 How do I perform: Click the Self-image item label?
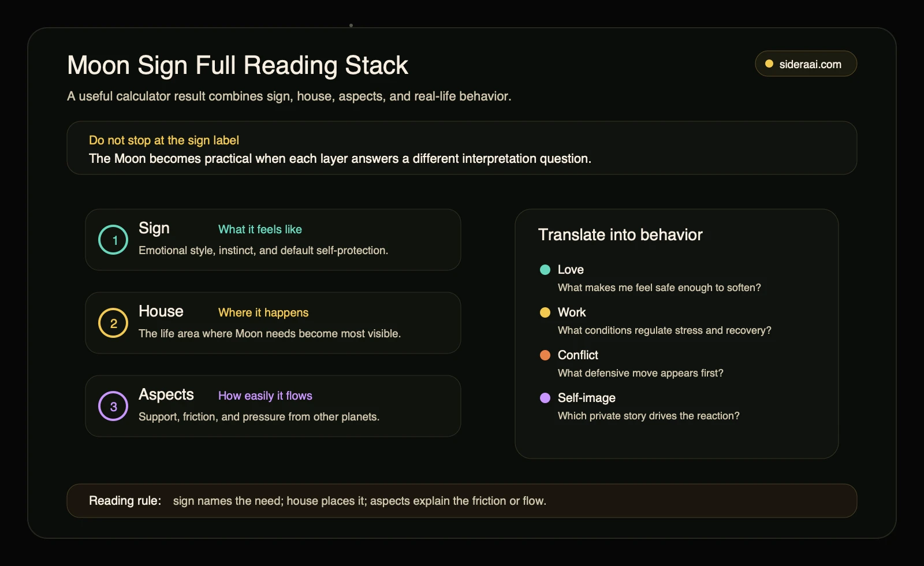pos(587,398)
